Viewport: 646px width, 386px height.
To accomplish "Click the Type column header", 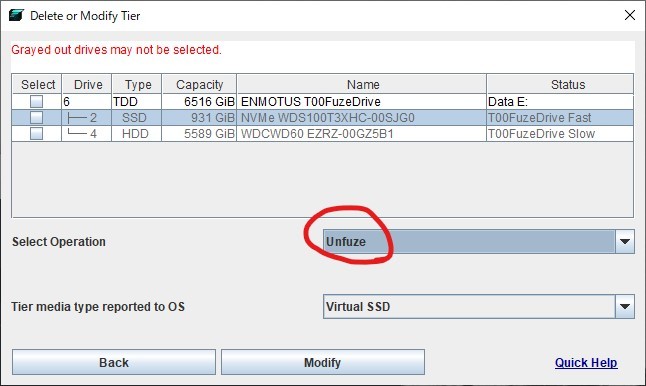I will click(x=137, y=84).
